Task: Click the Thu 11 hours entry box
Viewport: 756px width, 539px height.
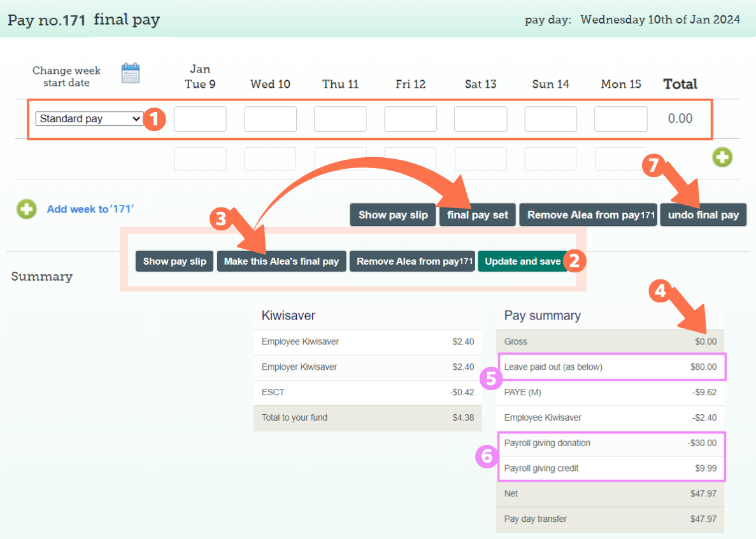Action: (340, 118)
